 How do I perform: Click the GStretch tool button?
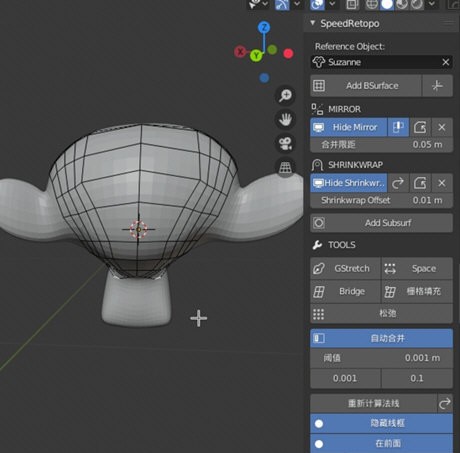pos(345,268)
